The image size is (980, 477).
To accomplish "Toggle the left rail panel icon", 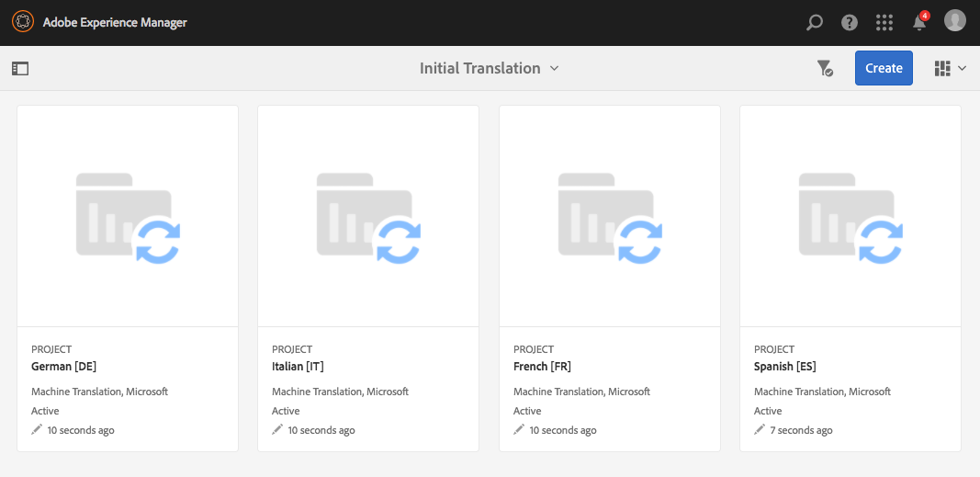I will point(20,68).
